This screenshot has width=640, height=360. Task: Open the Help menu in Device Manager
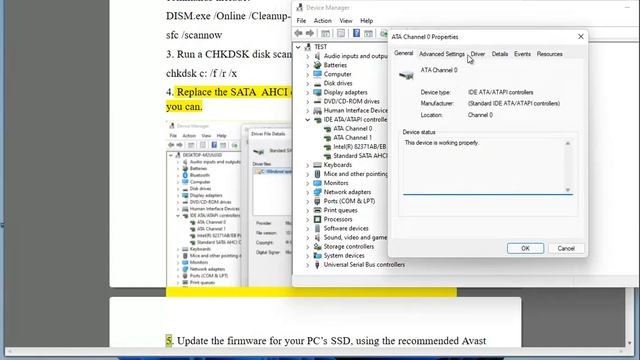point(367,20)
